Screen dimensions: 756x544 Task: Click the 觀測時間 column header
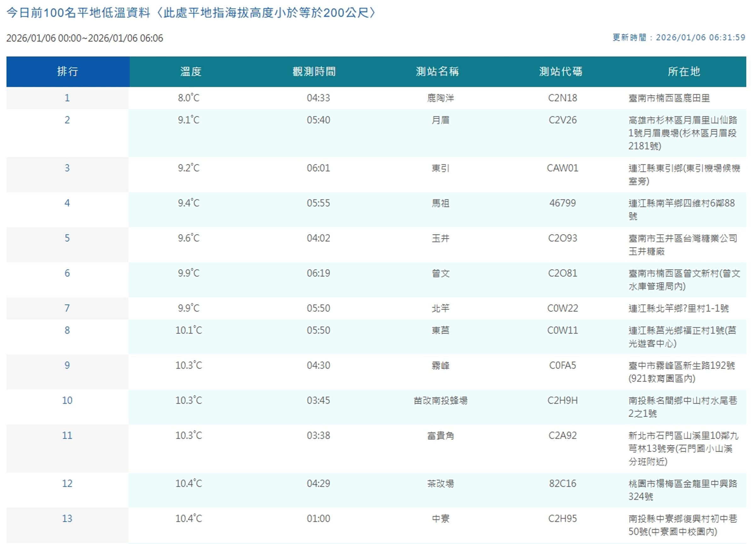pos(314,71)
